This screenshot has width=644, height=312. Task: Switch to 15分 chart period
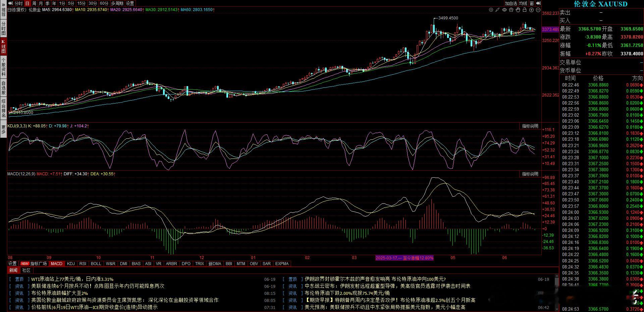click(x=82, y=3)
